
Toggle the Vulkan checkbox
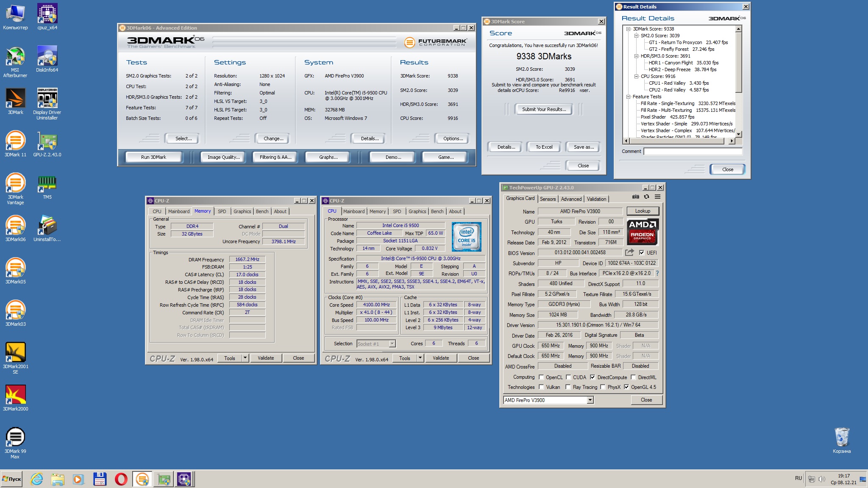[x=541, y=387]
